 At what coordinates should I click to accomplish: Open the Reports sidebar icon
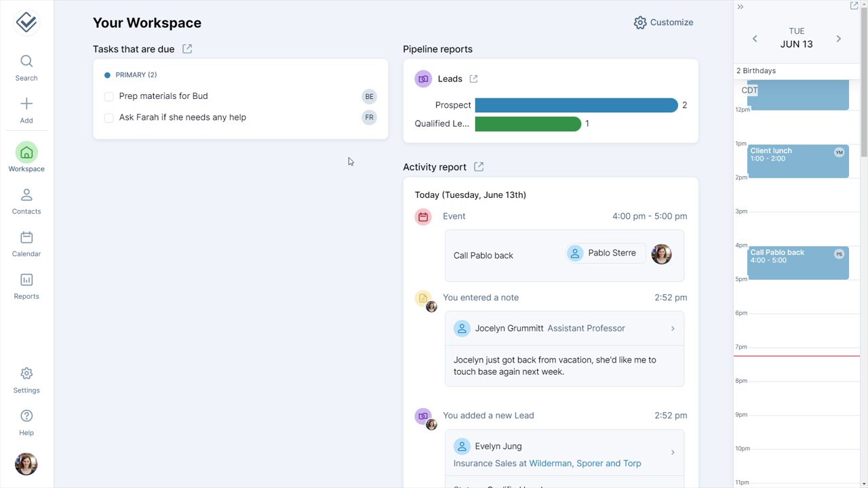[26, 280]
